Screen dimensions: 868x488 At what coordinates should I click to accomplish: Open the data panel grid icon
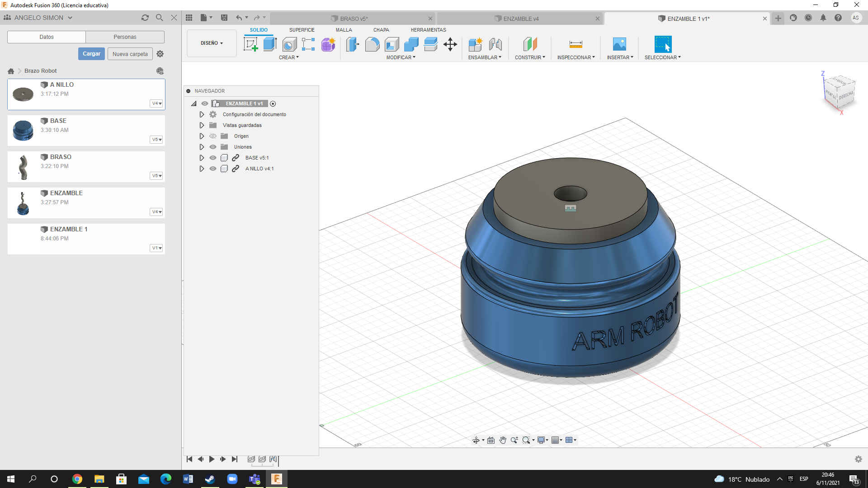pos(189,18)
